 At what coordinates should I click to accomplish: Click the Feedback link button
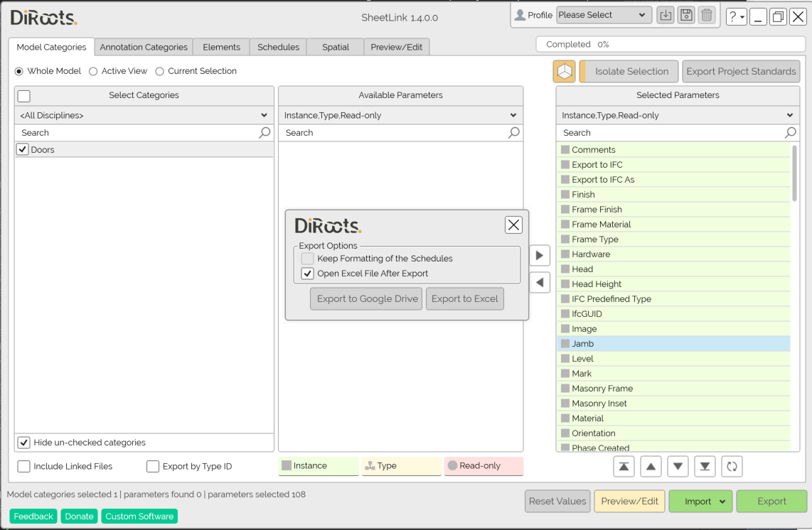[33, 517]
